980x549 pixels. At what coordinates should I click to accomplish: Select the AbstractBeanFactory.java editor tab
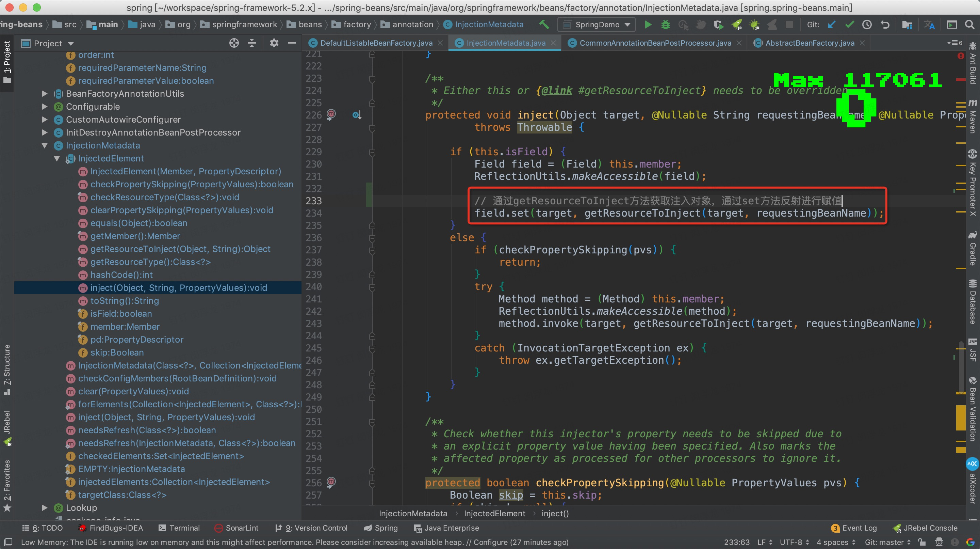pos(807,43)
